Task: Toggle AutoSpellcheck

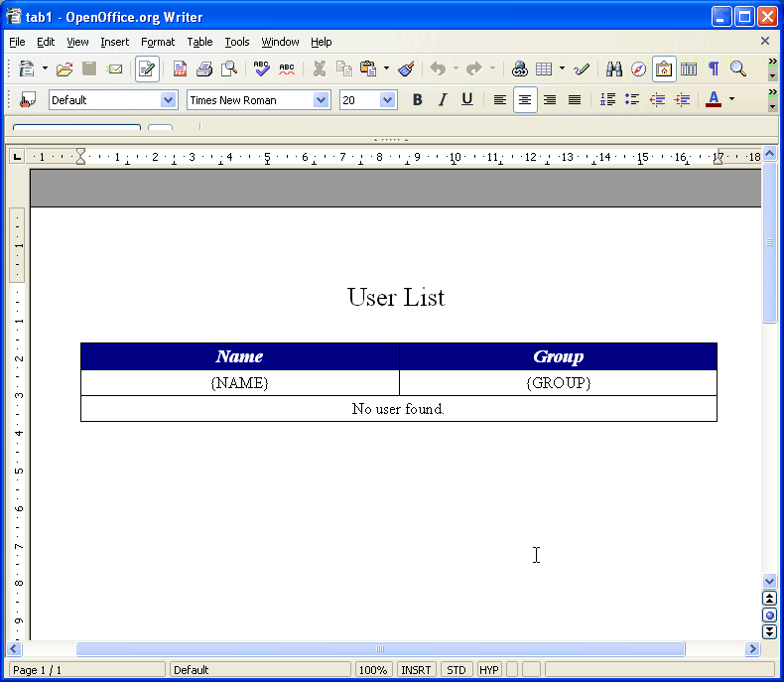Action: pyautogui.click(x=287, y=68)
